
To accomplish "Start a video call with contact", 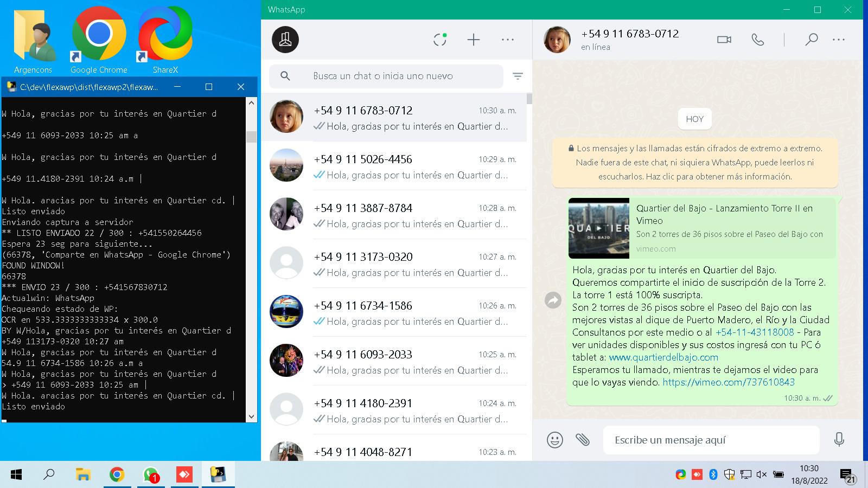I will pyautogui.click(x=724, y=40).
